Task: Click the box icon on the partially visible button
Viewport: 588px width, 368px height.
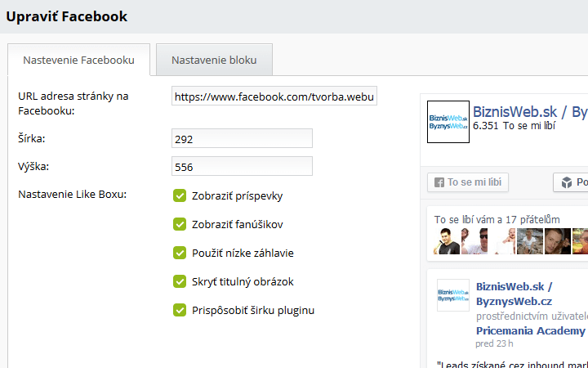Action: [567, 182]
